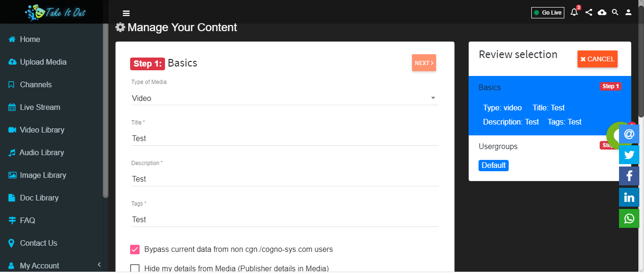
Task: Select the Default usergroup tag
Action: tap(494, 166)
